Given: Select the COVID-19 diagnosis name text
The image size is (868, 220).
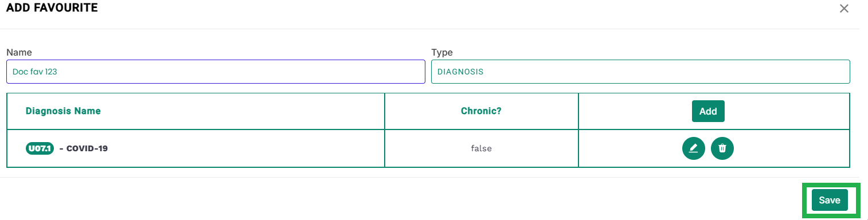Looking at the screenshot, I should 87,148.
